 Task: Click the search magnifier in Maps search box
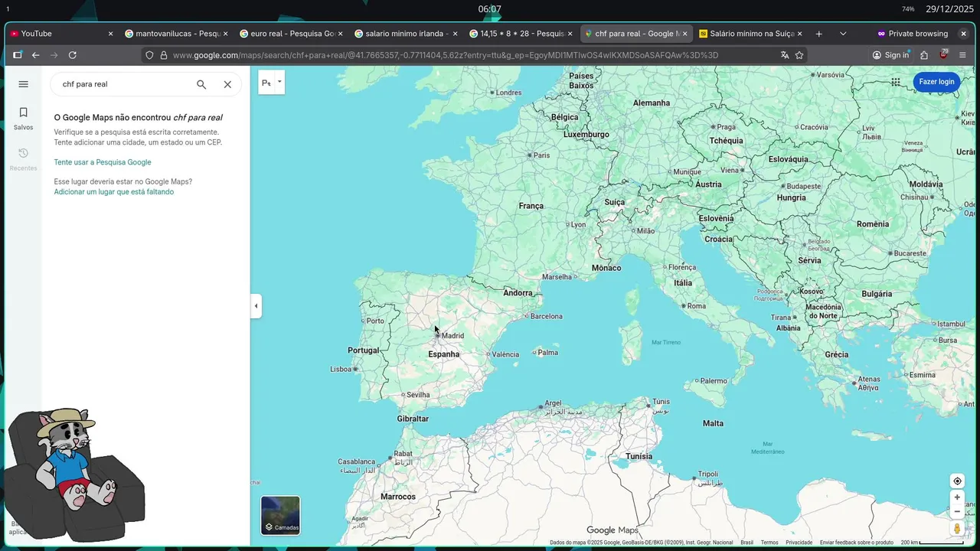[x=201, y=84]
